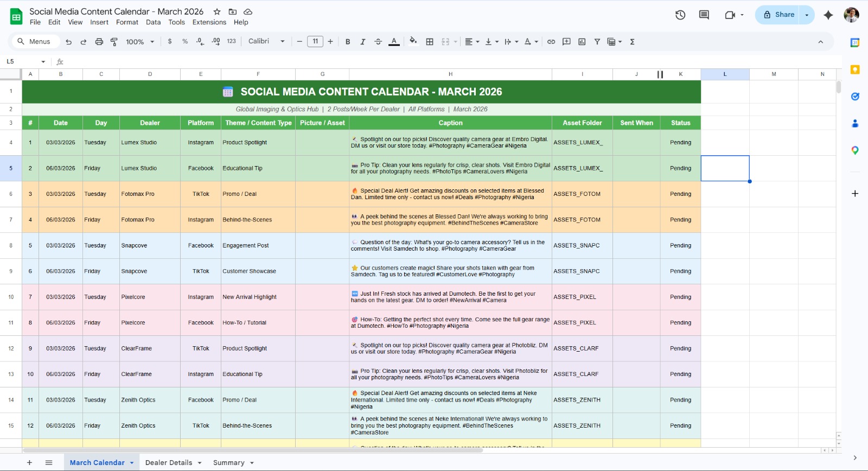This screenshot has height=471, width=868.
Task: Open comments panel icon
Action: click(704, 15)
